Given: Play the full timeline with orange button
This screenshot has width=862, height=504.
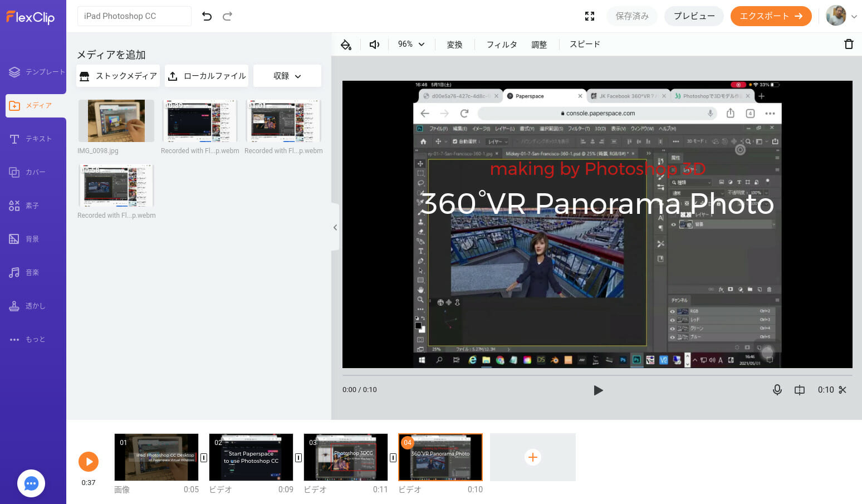Looking at the screenshot, I should coord(89,461).
